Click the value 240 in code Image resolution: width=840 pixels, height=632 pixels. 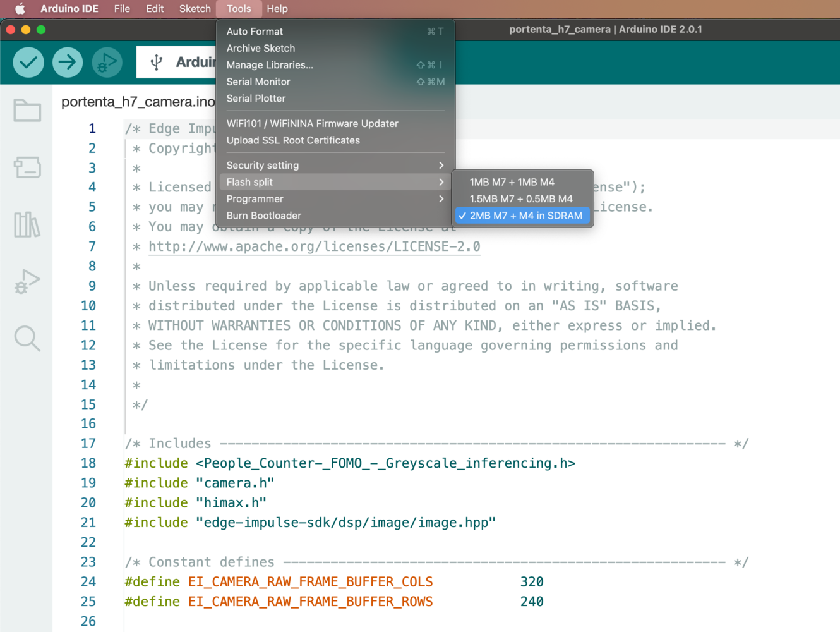[532, 602]
